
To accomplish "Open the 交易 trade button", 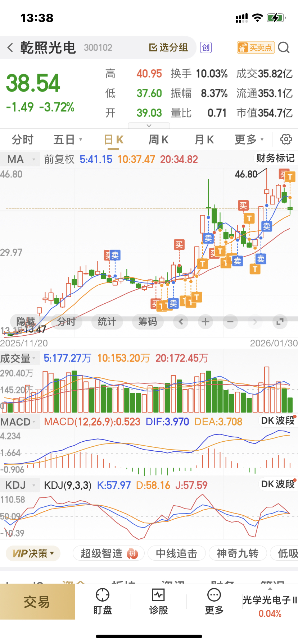I will [x=37, y=602].
